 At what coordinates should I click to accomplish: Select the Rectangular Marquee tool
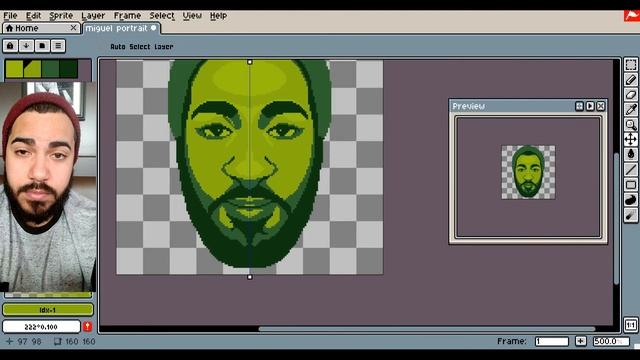[x=631, y=64]
